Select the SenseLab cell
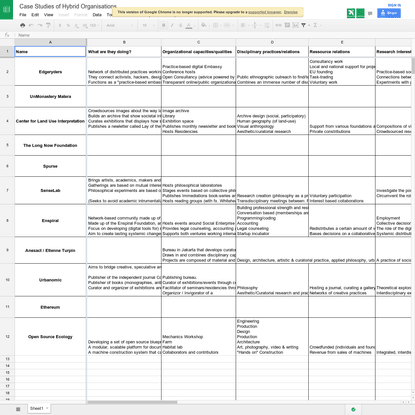Image resolution: width=415 pixels, height=415 pixels. [50, 190]
